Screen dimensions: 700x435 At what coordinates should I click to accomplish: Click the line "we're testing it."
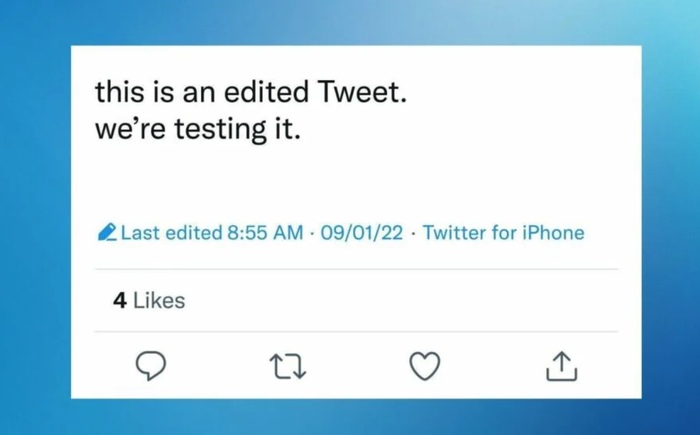pyautogui.click(x=198, y=130)
